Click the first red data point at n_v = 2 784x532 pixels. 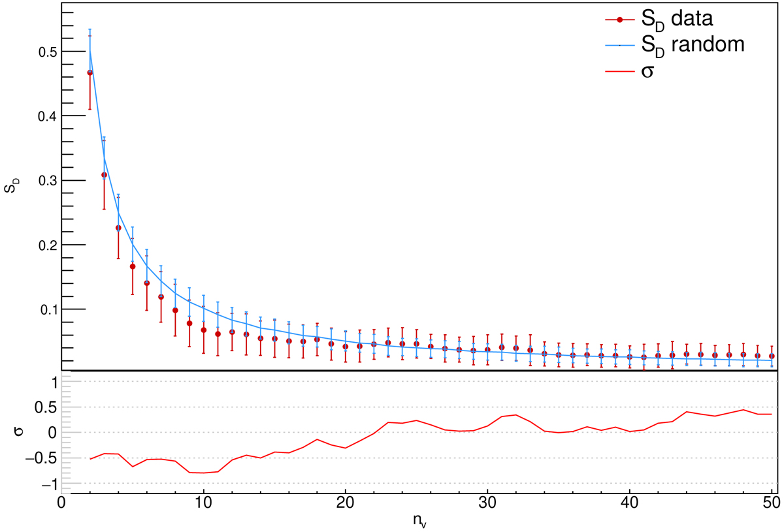point(90,72)
